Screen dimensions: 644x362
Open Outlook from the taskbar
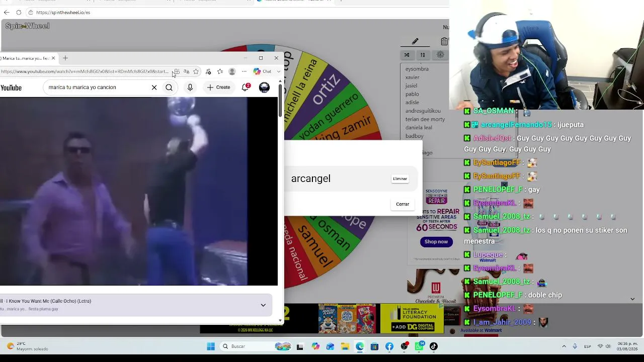(x=330, y=346)
